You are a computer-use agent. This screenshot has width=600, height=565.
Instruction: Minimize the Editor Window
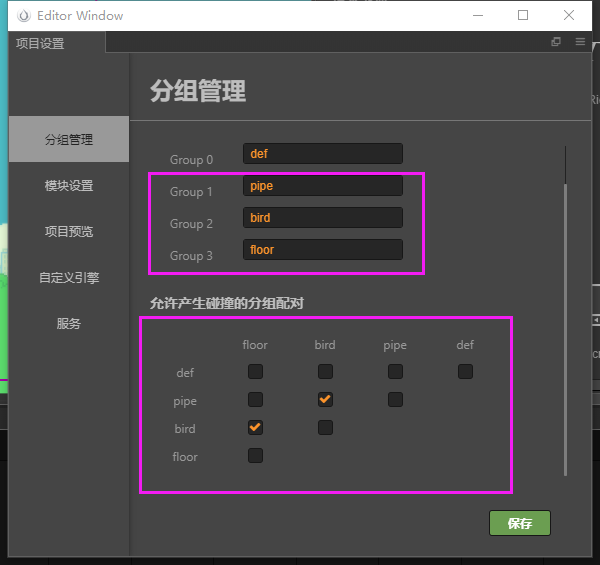point(478,15)
